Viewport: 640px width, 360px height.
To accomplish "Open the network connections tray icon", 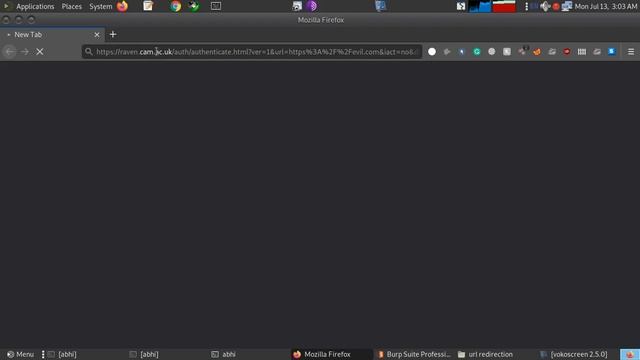I will point(567,7).
